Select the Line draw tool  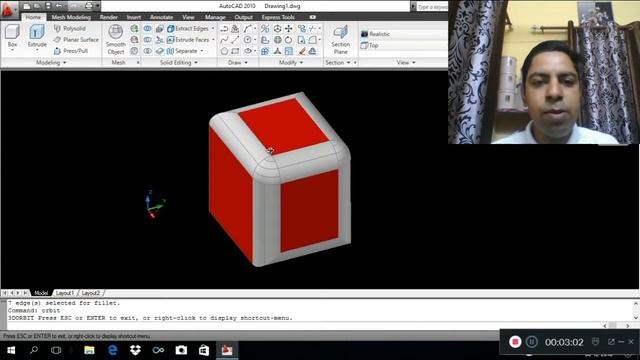tap(235, 40)
